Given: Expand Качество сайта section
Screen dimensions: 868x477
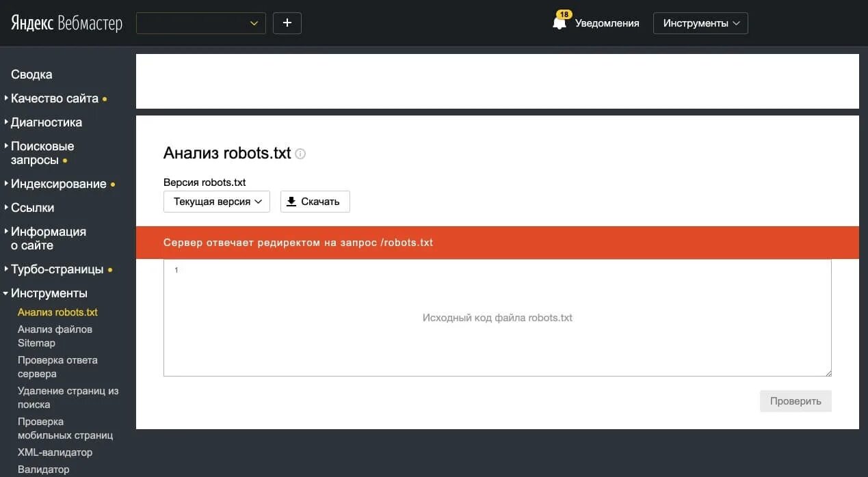Looking at the screenshot, I should pyautogui.click(x=55, y=98).
